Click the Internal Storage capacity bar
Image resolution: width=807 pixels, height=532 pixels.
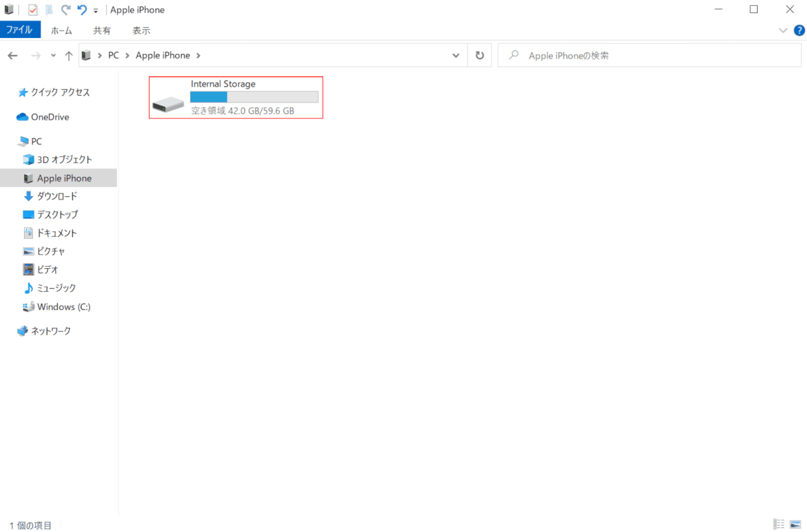(254, 97)
